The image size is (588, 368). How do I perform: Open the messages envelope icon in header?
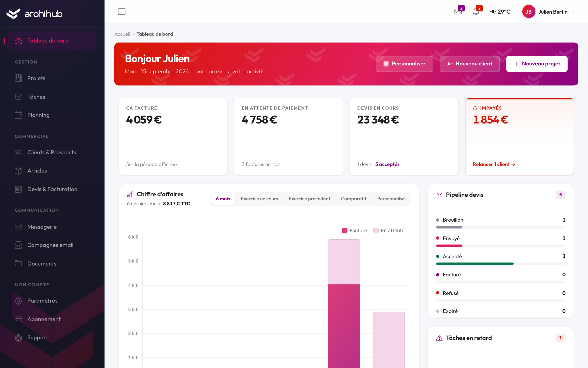[x=458, y=12]
